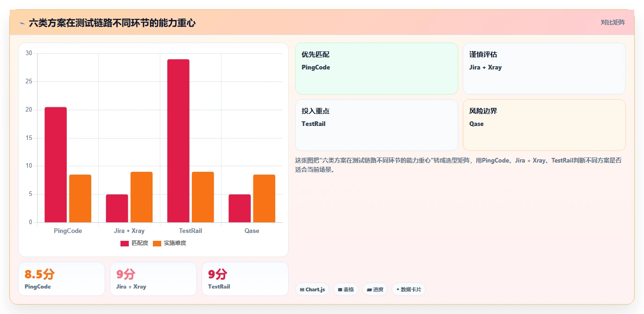Open the 谨慎评估 Jira + Xray card
This screenshot has width=644, height=314.
[x=544, y=69]
